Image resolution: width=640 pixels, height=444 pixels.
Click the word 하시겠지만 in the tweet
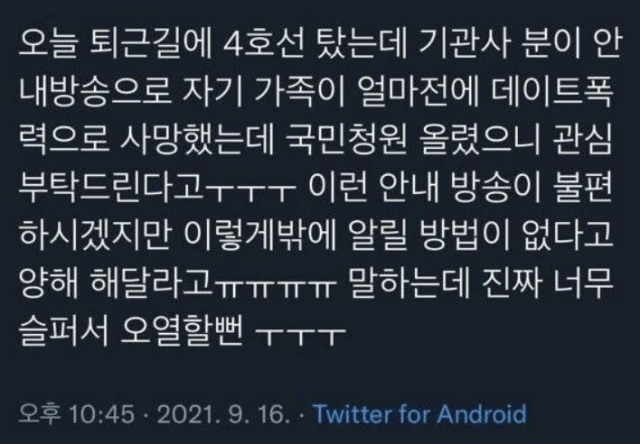tap(95, 234)
